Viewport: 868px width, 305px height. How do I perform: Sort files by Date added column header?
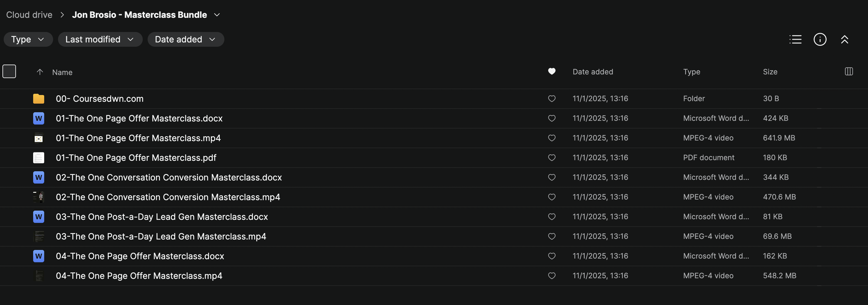593,72
